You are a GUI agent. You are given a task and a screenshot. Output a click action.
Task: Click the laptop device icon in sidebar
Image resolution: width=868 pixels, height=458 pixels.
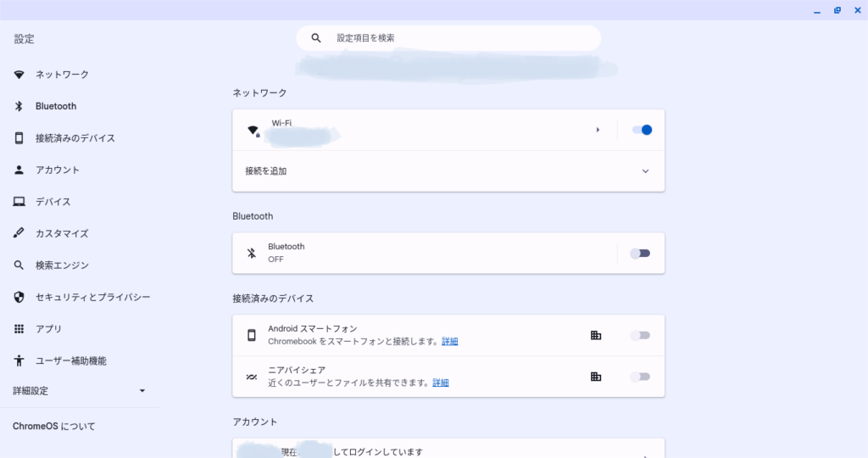19,202
